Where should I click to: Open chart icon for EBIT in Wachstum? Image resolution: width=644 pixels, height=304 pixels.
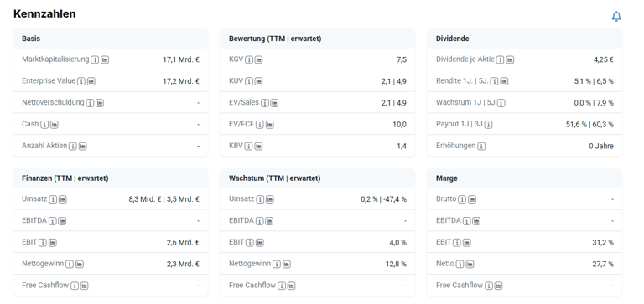click(x=260, y=243)
